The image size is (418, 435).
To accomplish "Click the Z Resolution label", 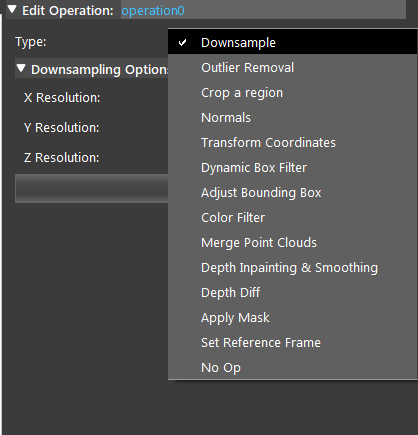I will [62, 158].
